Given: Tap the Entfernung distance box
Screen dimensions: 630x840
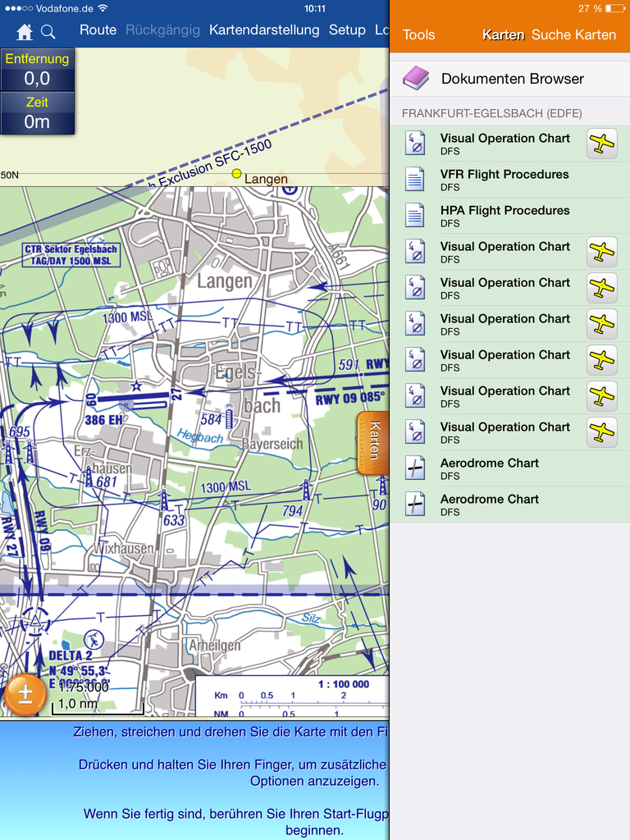Looking at the screenshot, I should point(38,71).
